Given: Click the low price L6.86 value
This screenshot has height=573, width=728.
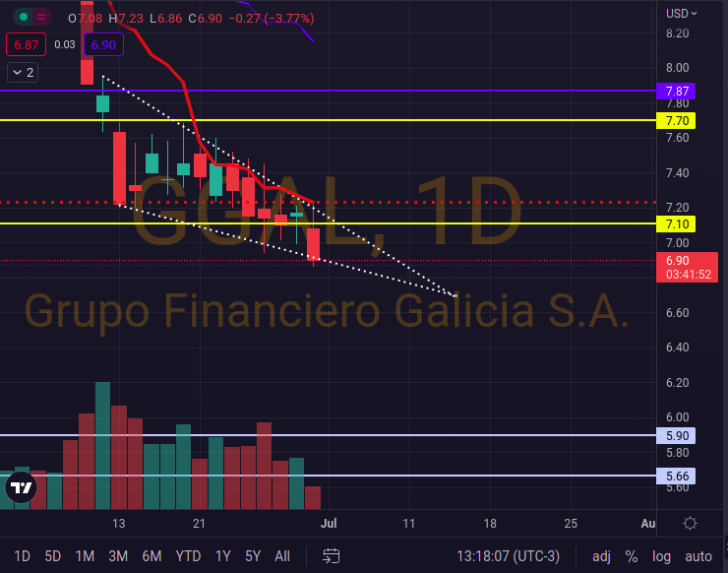Looking at the screenshot, I should click(165, 18).
